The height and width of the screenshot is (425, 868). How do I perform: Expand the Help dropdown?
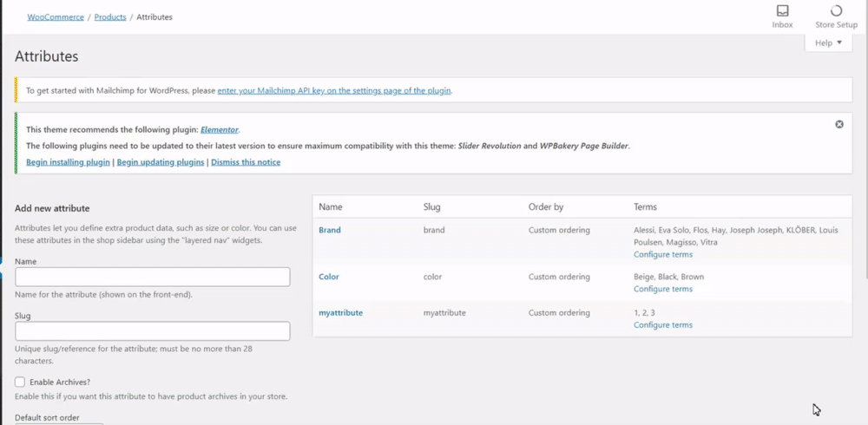click(829, 43)
